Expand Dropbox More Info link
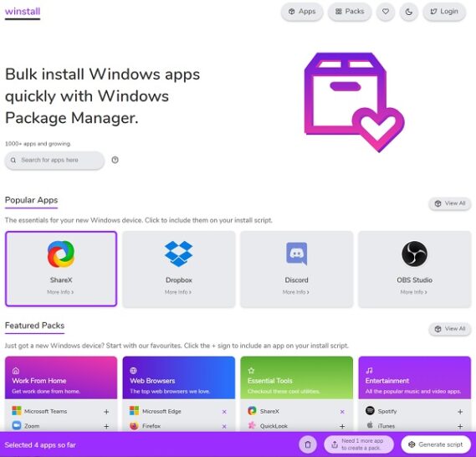This screenshot has height=457, width=476. point(178,292)
